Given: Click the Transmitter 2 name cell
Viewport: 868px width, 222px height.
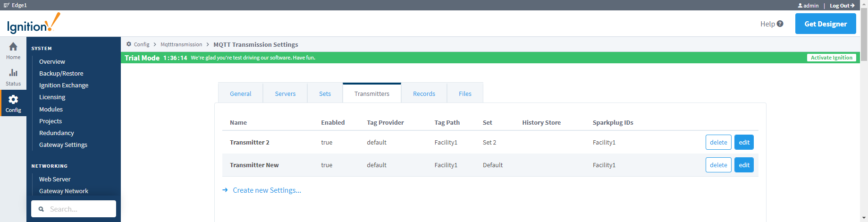Looking at the screenshot, I should point(249,142).
